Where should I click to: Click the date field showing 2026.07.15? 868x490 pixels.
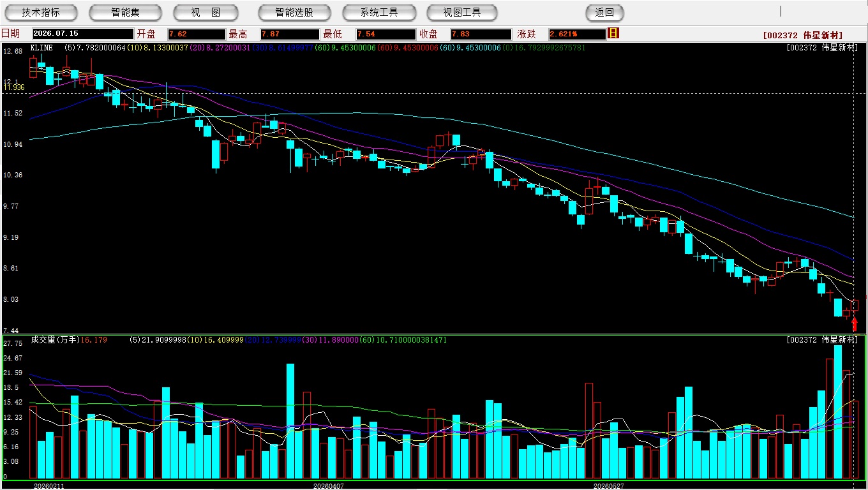coord(82,34)
